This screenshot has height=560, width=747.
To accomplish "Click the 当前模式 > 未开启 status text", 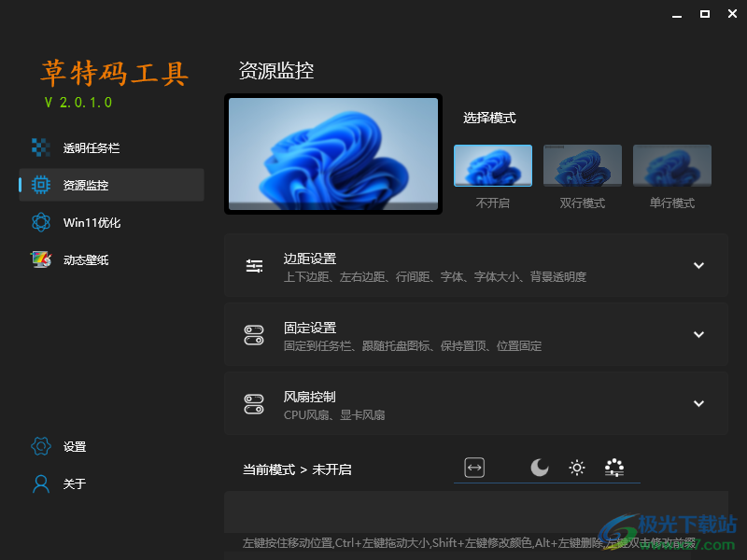I will pyautogui.click(x=297, y=470).
